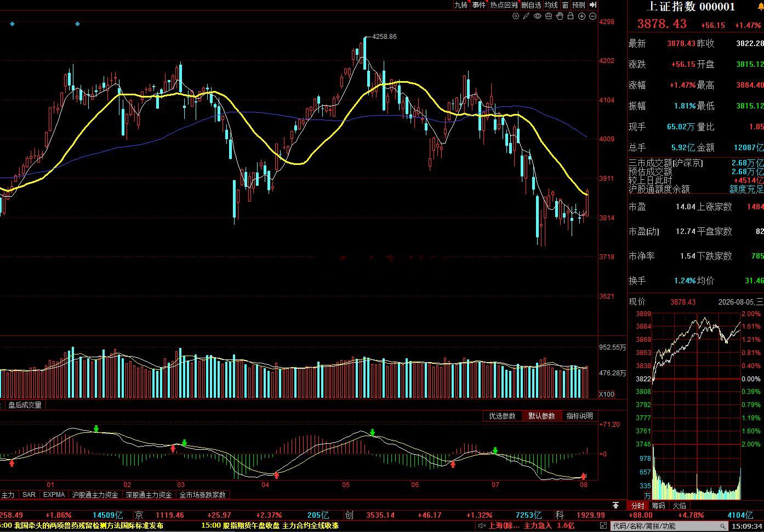Click the 三市成交额(沪深京) row
The height and width of the screenshot is (532, 764).
(x=696, y=163)
